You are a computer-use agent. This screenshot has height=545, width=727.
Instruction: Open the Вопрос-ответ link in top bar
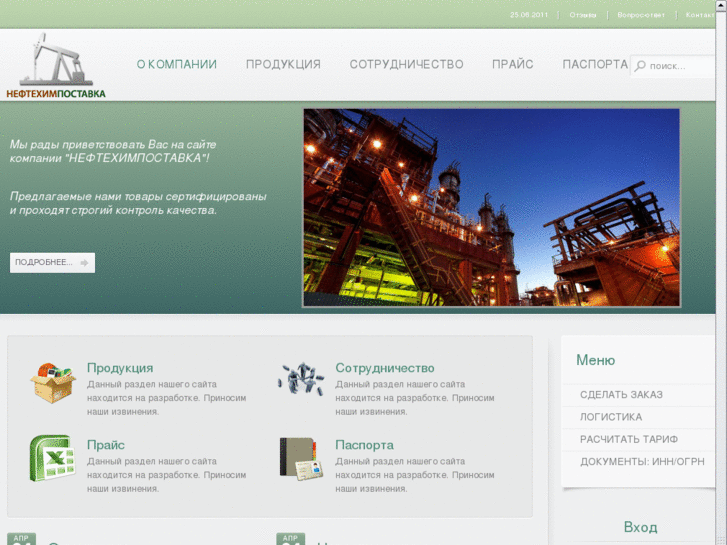(x=641, y=15)
